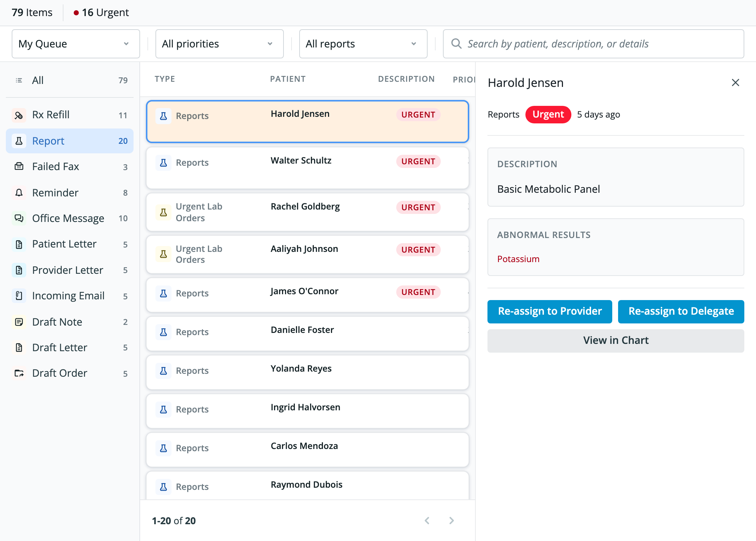Go to next page of results
The width and height of the screenshot is (756, 541).
click(452, 521)
